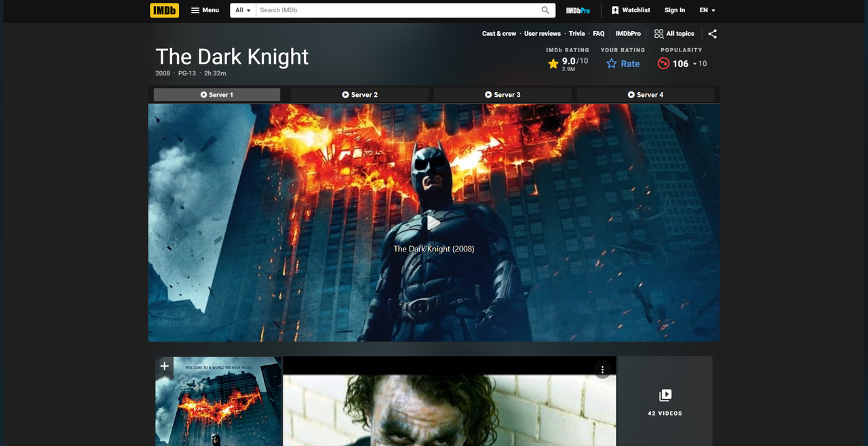Focus the Search IMDb input field
The image size is (868, 446).
click(397, 10)
